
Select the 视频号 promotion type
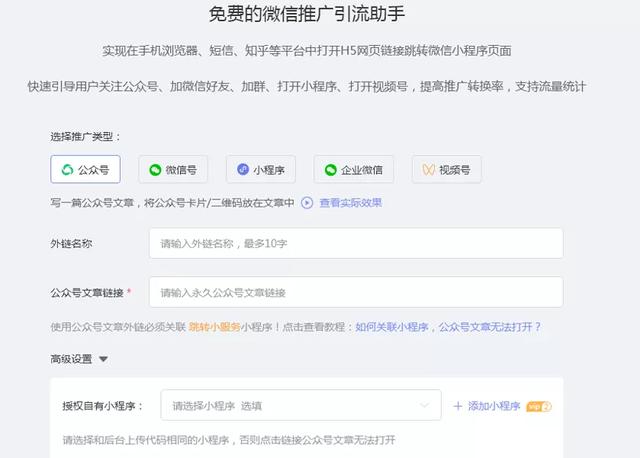(x=447, y=169)
